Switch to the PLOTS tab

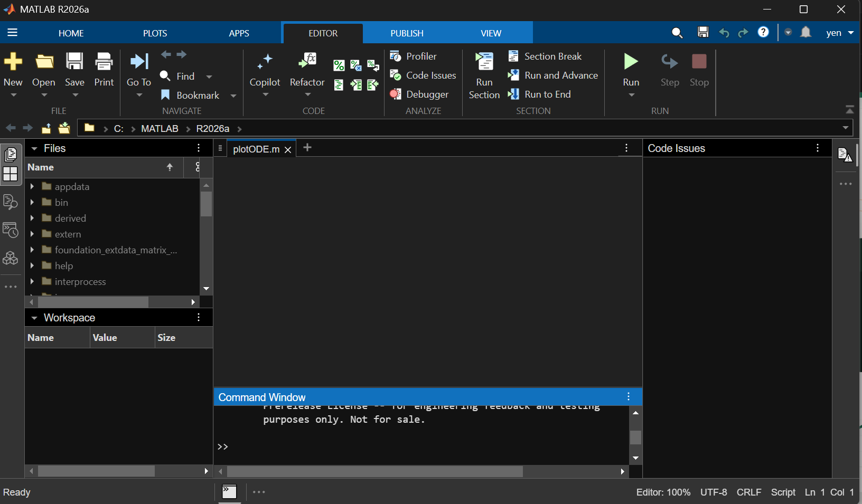[x=155, y=33]
